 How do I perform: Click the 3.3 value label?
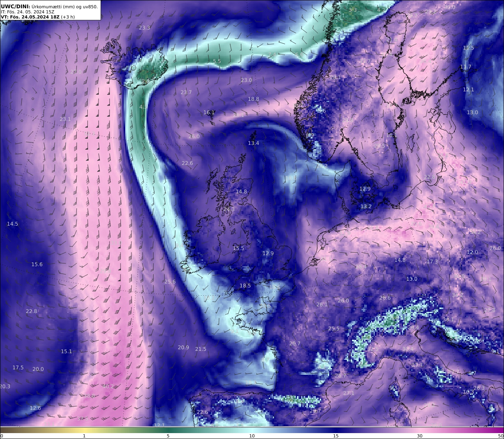coord(353,10)
